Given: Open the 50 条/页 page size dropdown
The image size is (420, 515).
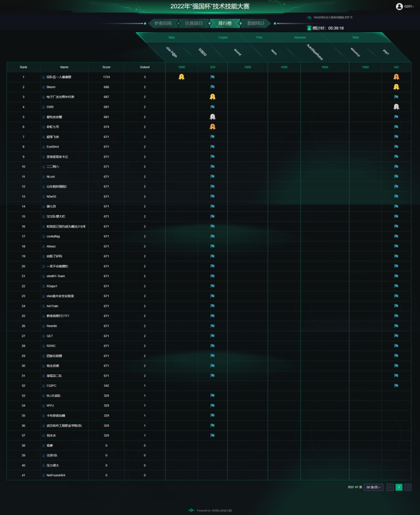Looking at the screenshot, I should [373, 487].
